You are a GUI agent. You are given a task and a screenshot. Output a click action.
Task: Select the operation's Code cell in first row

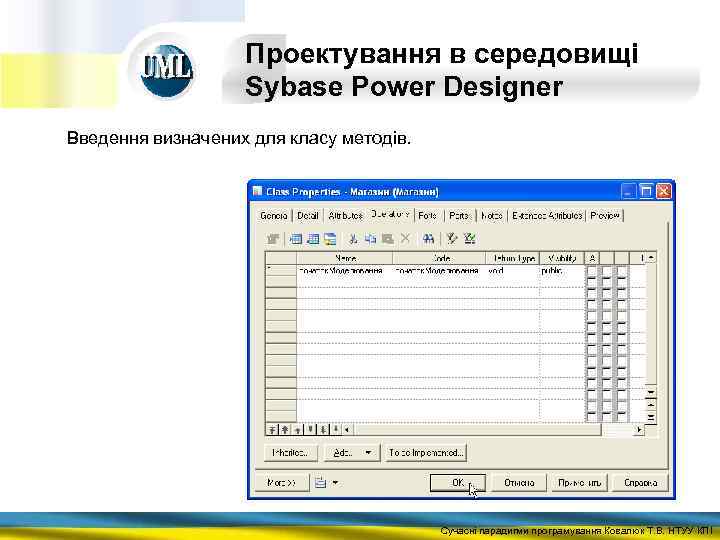(439, 271)
